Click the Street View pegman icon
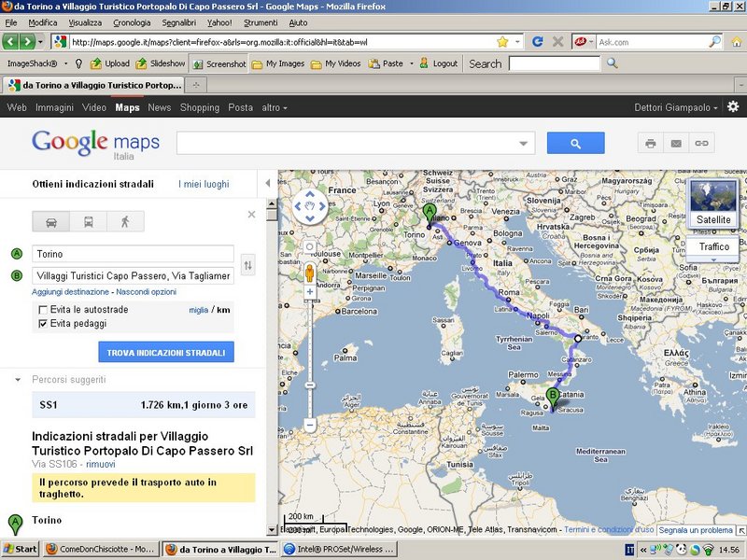The width and height of the screenshot is (747, 560). [x=310, y=273]
